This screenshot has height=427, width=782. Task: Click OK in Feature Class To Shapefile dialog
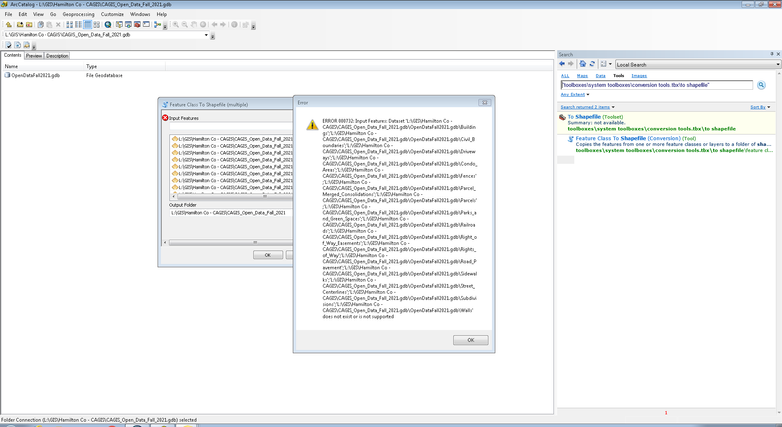(268, 255)
